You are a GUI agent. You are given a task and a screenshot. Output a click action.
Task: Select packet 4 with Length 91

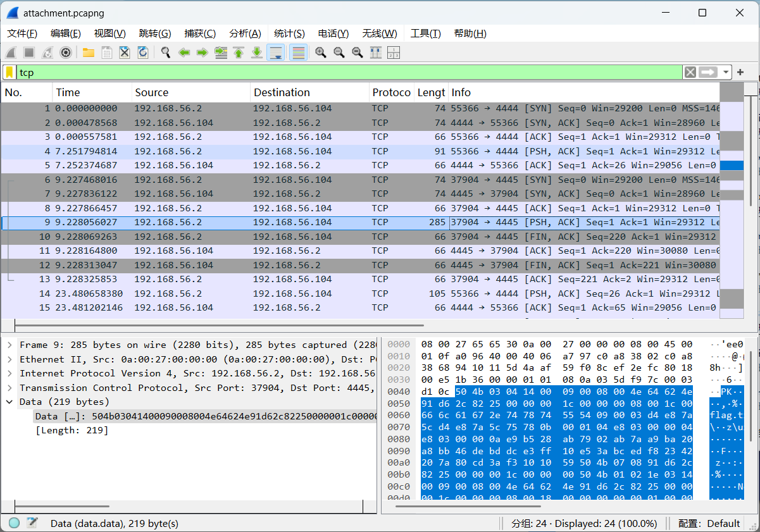pos(361,151)
